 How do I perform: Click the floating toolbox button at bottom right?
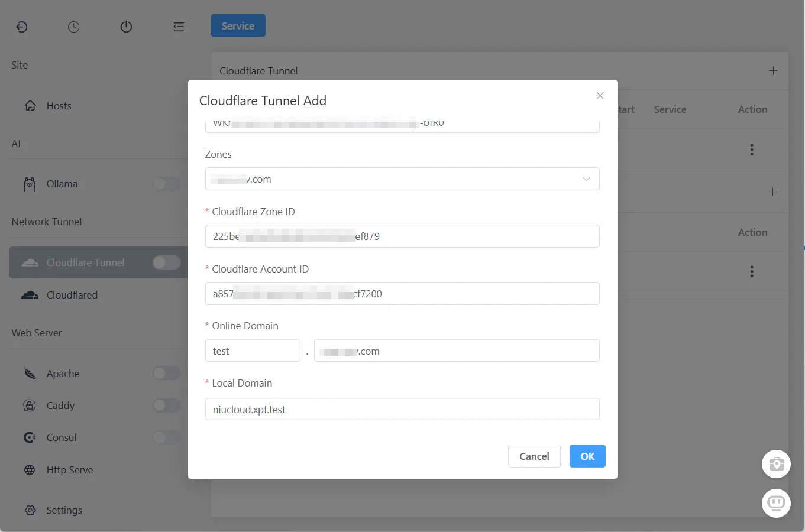(776, 464)
